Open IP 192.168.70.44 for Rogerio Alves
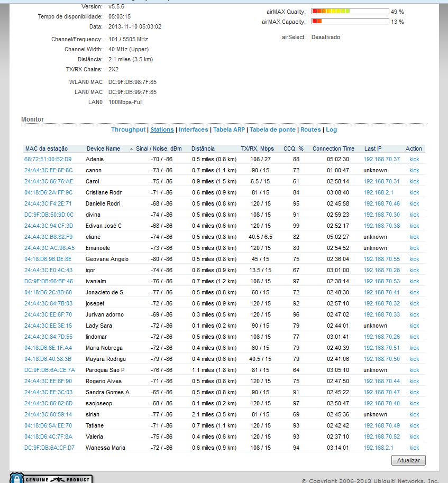The height and width of the screenshot is (483, 448). point(381,381)
